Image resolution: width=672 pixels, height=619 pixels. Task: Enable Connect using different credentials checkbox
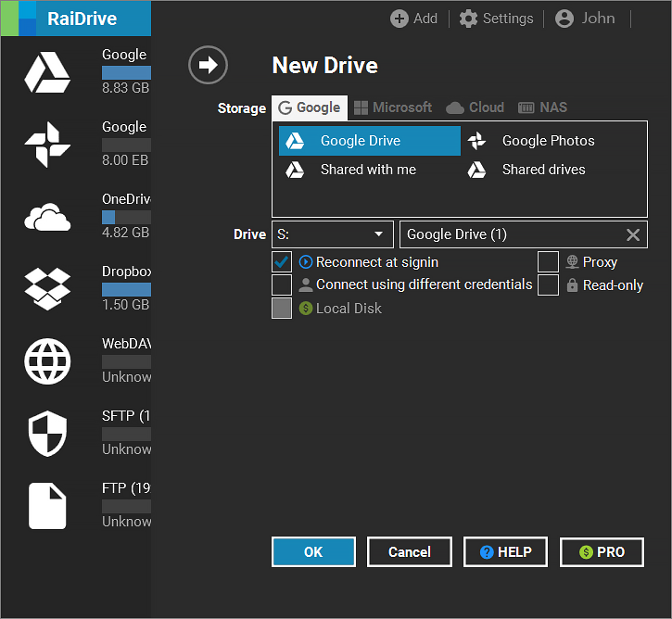click(x=282, y=284)
